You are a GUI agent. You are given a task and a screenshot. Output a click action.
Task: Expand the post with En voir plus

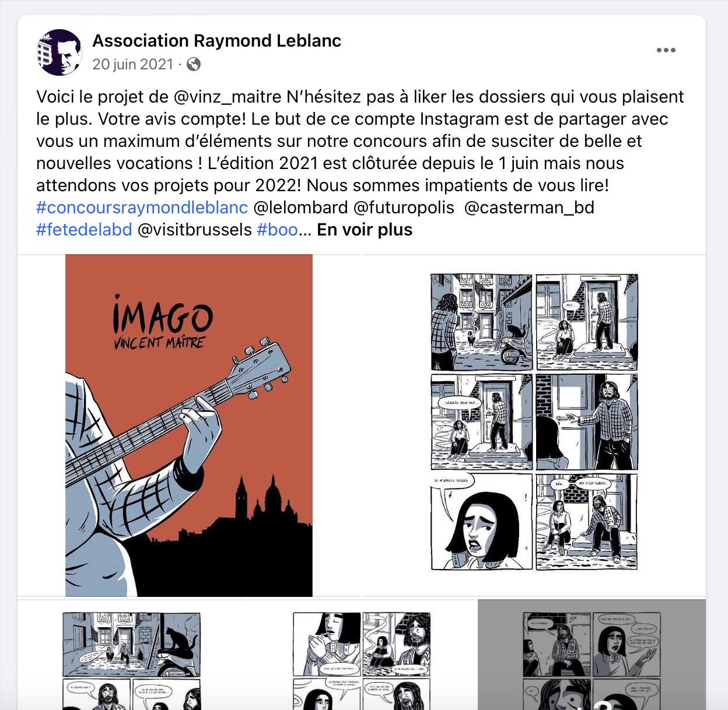click(x=365, y=230)
